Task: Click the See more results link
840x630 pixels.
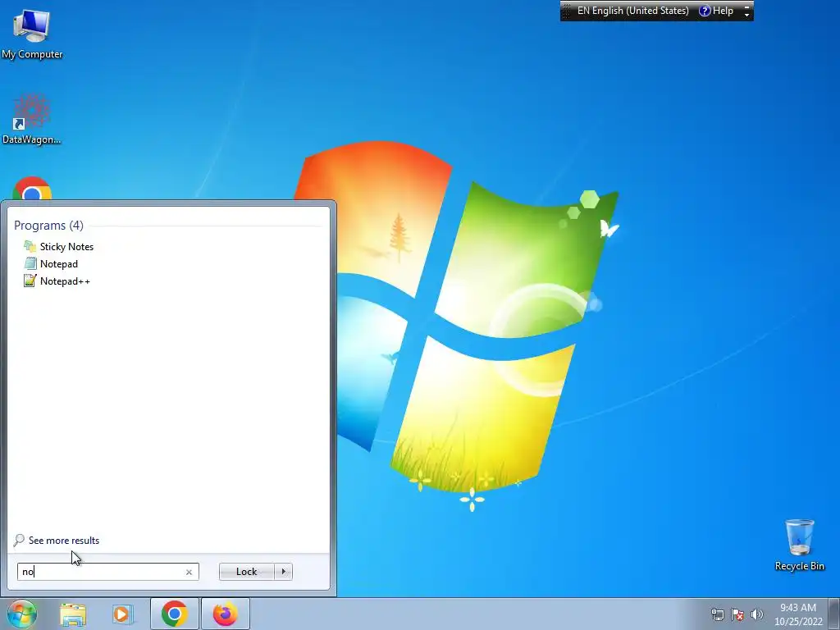Action: pyautogui.click(x=64, y=541)
